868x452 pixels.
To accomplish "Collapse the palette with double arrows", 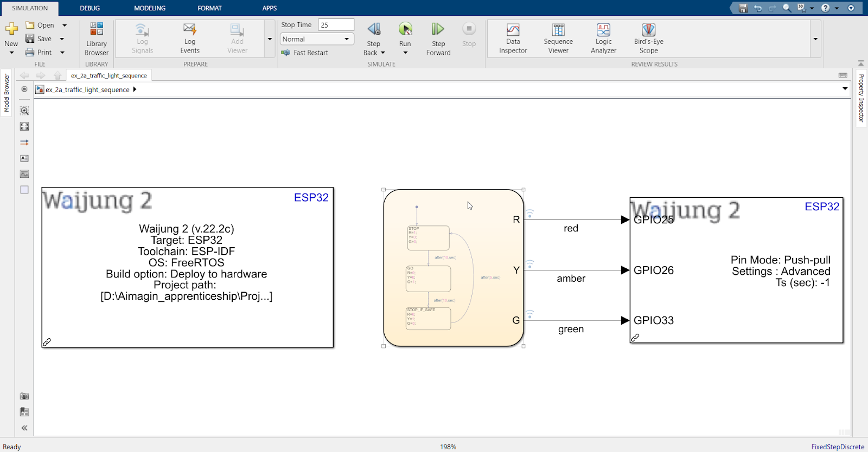I will (24, 428).
